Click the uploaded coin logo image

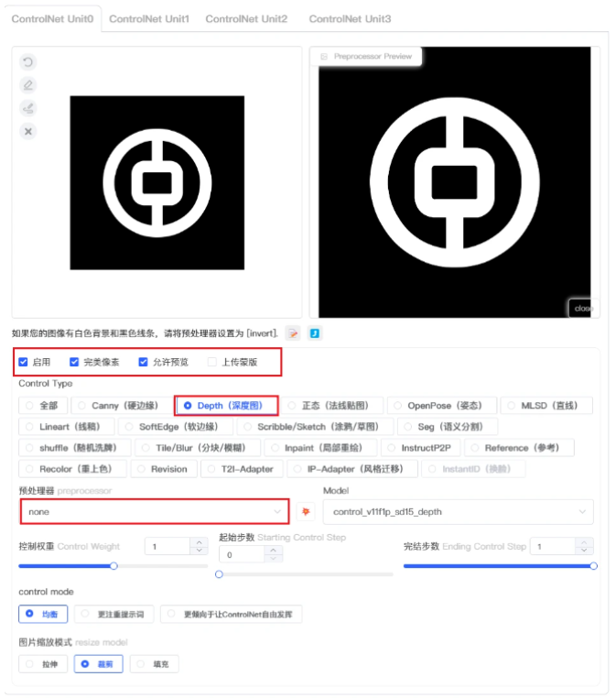[157, 182]
